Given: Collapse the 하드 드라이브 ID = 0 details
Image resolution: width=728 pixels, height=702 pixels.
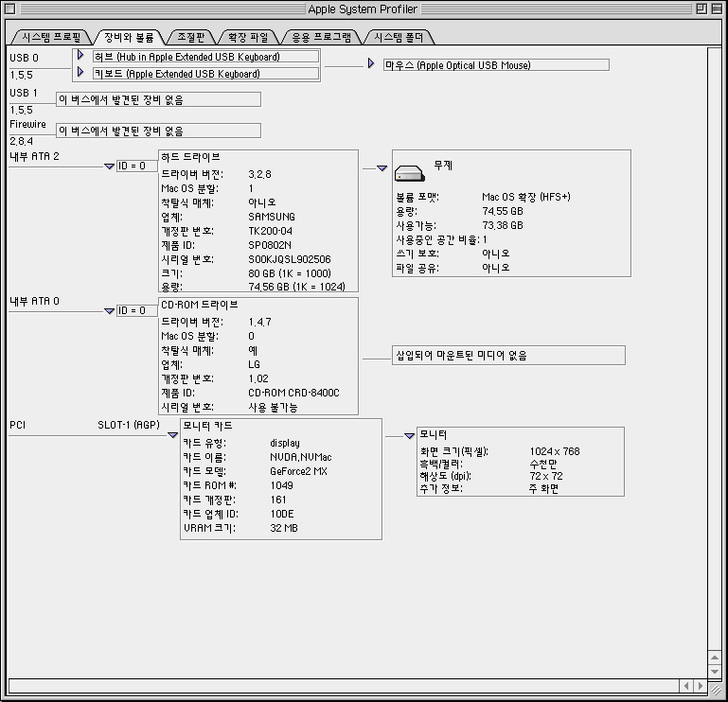Looking at the screenshot, I should (x=110, y=166).
